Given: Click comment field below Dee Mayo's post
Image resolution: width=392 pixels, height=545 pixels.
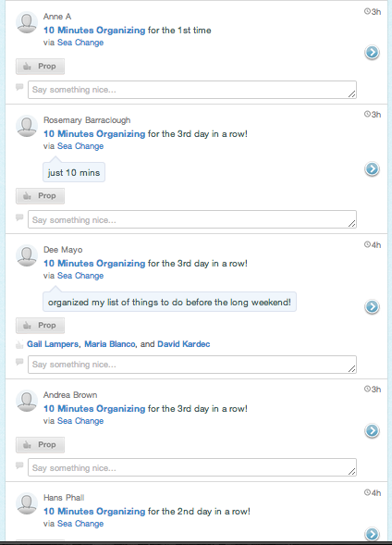Looking at the screenshot, I should 192,365.
